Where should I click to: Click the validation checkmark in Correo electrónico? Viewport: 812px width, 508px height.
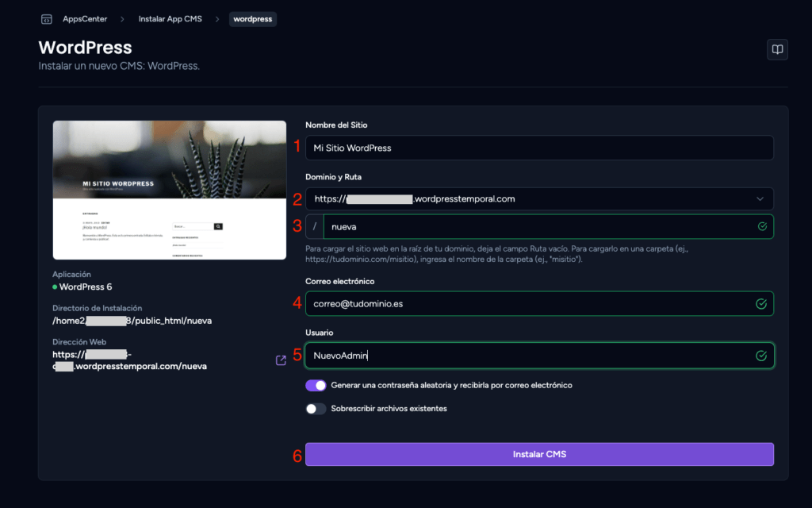click(761, 304)
